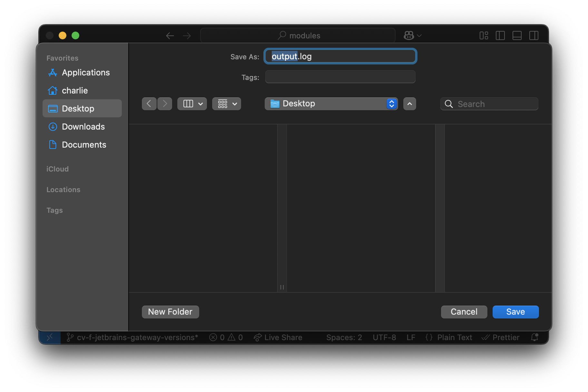This screenshot has height=392, width=588.
Task: Click the Copilot icon in title bar
Action: 409,35
